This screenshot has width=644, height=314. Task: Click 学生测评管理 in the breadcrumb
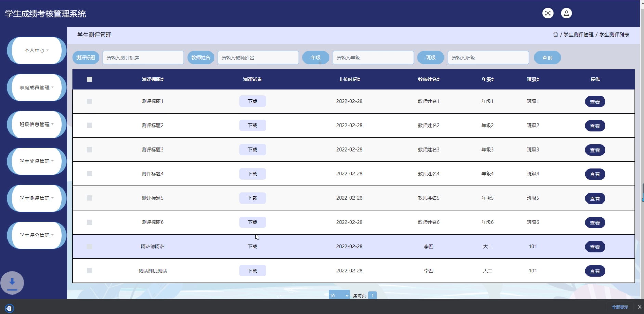pyautogui.click(x=578, y=35)
